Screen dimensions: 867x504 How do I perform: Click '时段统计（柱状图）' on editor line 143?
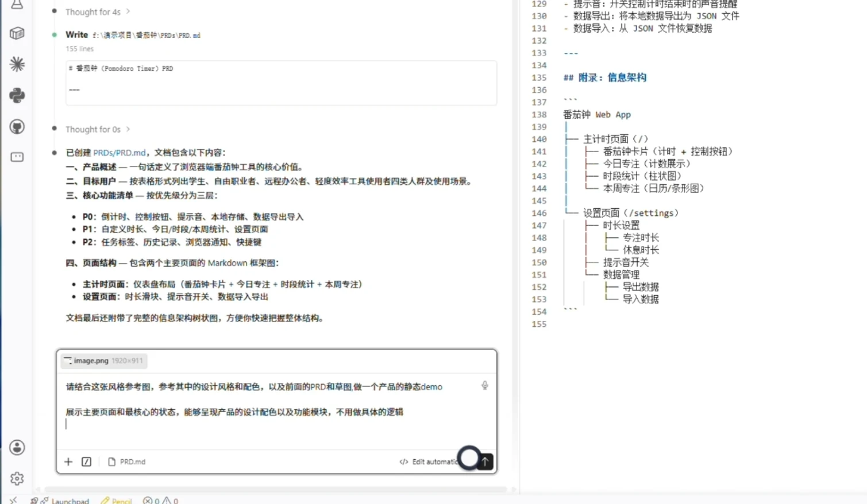coord(642,176)
